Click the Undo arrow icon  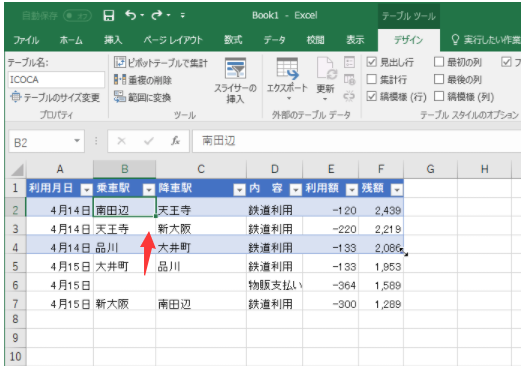[131, 15]
